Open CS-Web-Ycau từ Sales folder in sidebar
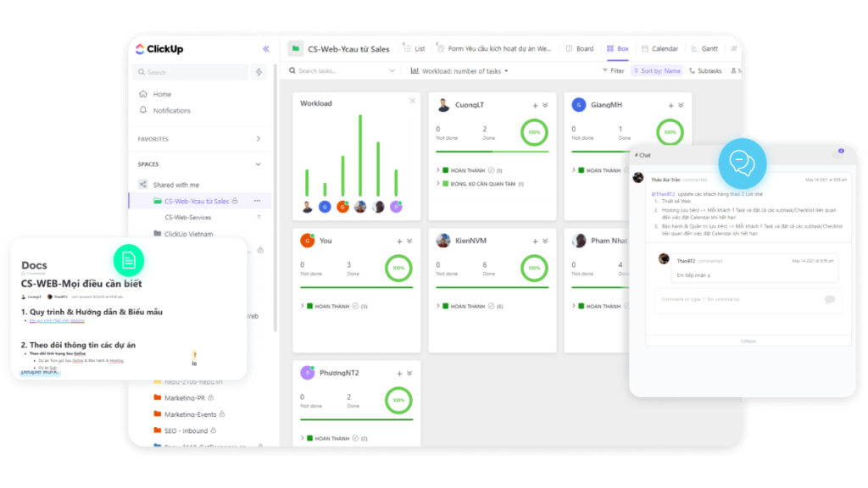Screen dimensions: 868x488 (x=197, y=201)
